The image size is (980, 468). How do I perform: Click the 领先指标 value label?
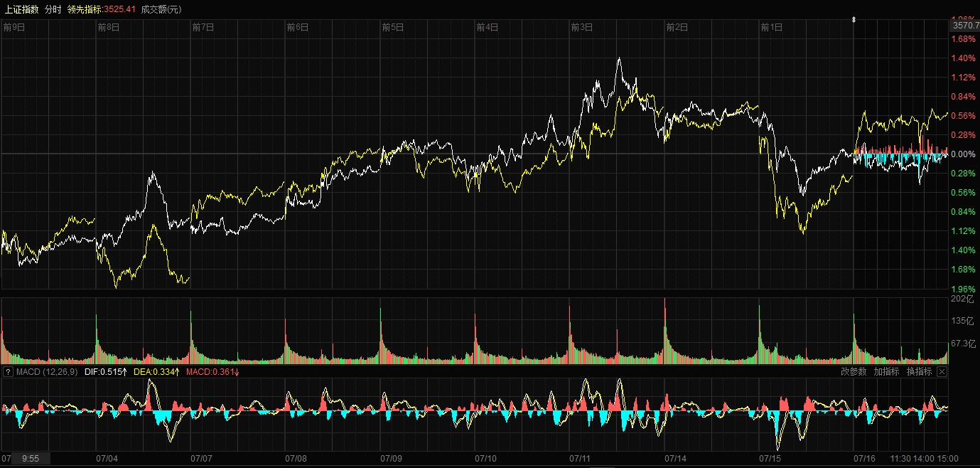tap(101, 9)
